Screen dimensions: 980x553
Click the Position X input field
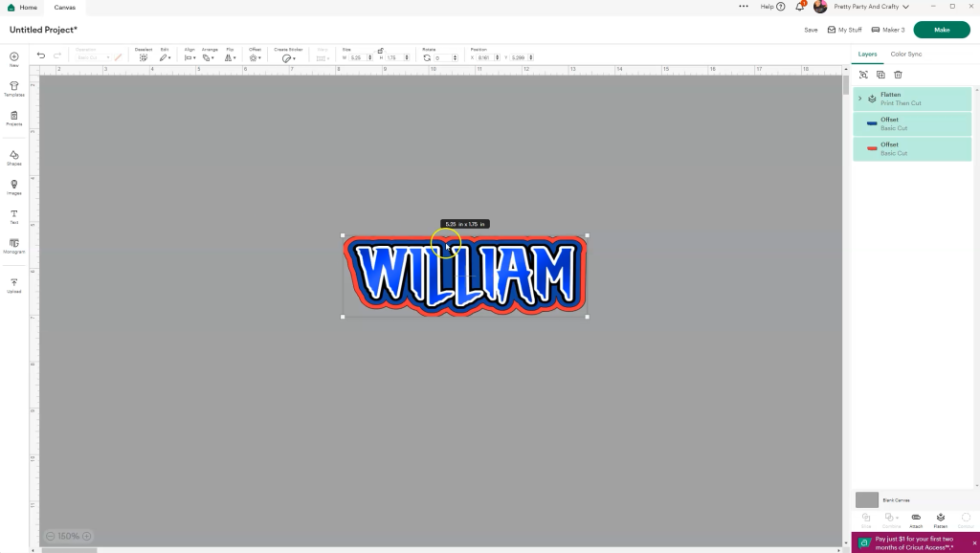tap(484, 57)
